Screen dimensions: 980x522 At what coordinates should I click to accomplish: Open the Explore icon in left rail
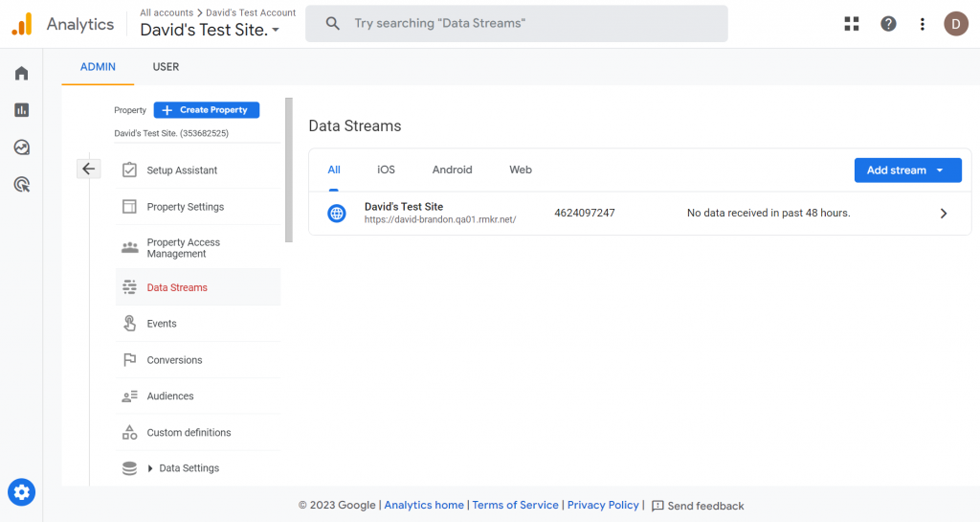[x=21, y=147]
